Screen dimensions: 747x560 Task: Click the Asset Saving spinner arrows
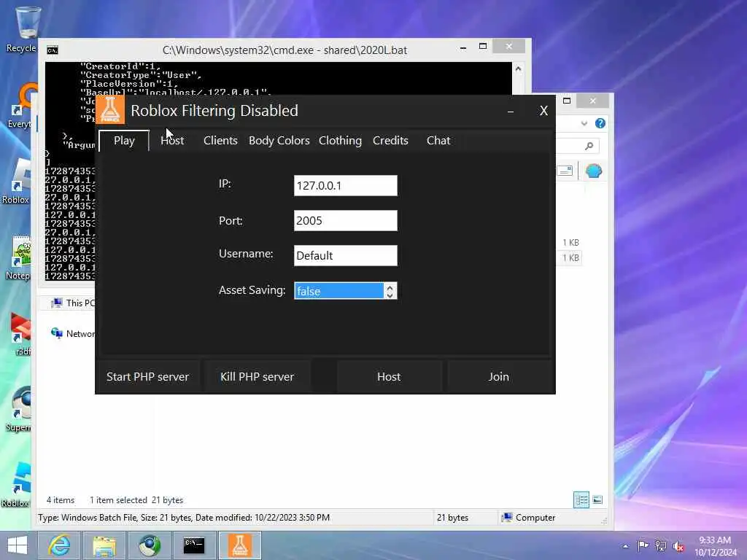[390, 290]
